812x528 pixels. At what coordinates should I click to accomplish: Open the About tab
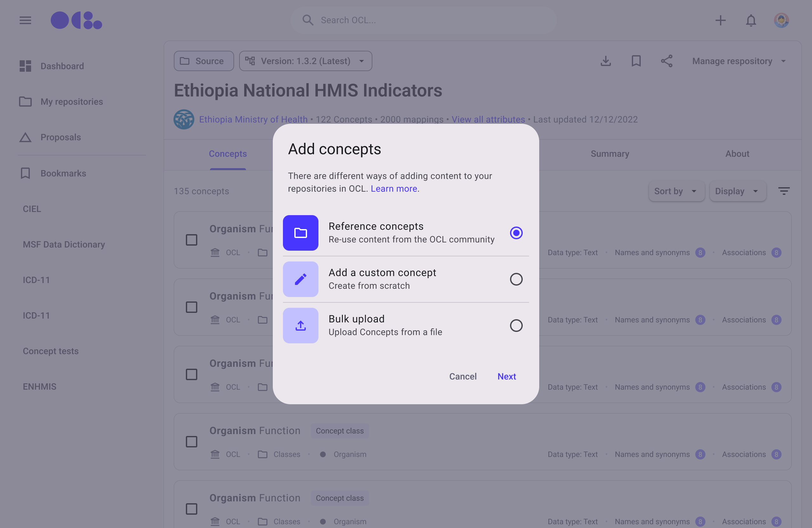(737, 154)
